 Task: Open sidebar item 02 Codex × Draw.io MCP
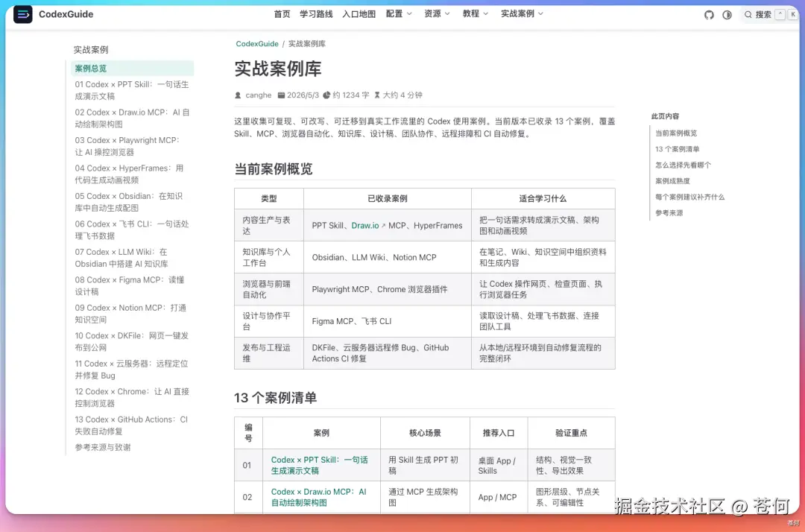point(132,118)
